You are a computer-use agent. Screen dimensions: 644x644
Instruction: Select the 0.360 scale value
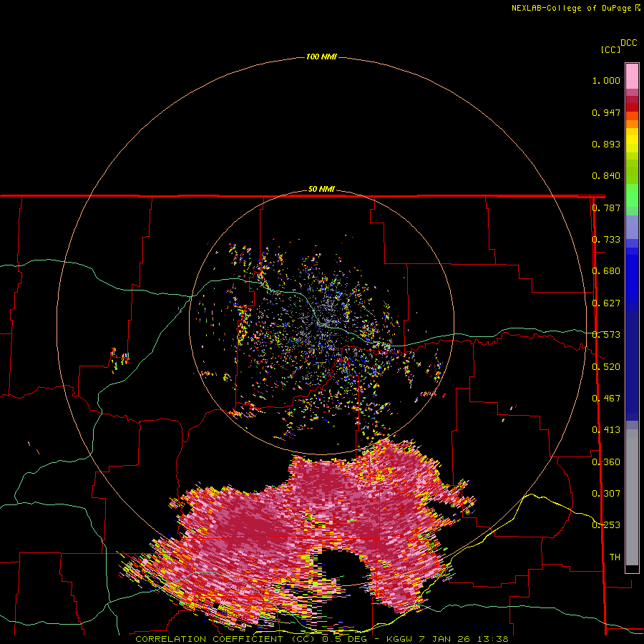[606, 462]
